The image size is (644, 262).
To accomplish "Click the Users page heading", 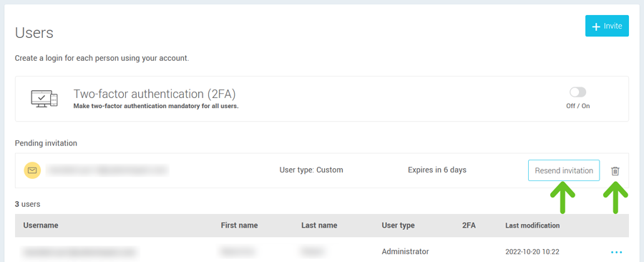I will [34, 33].
